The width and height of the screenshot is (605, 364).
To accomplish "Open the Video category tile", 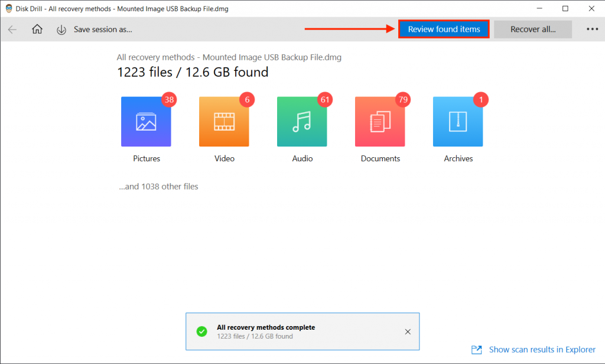I will 224,122.
